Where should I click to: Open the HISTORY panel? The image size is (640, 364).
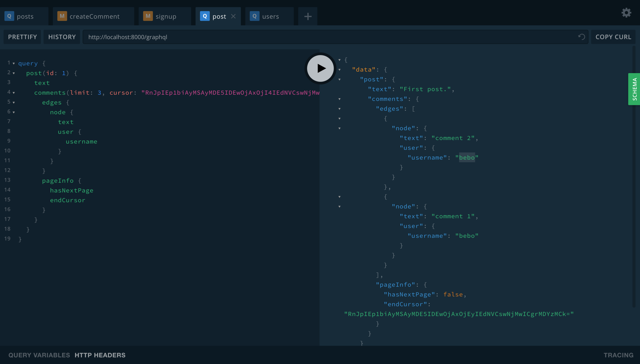tap(62, 37)
